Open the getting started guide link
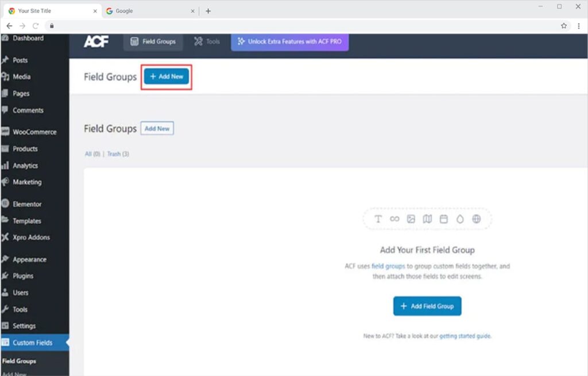Viewport: 588px width, 376px height. click(465, 336)
